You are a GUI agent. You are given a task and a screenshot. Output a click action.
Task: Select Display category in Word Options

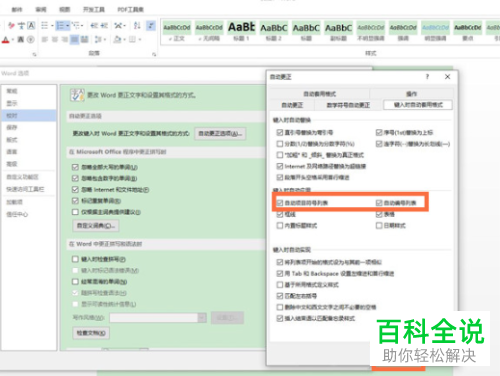(28, 103)
